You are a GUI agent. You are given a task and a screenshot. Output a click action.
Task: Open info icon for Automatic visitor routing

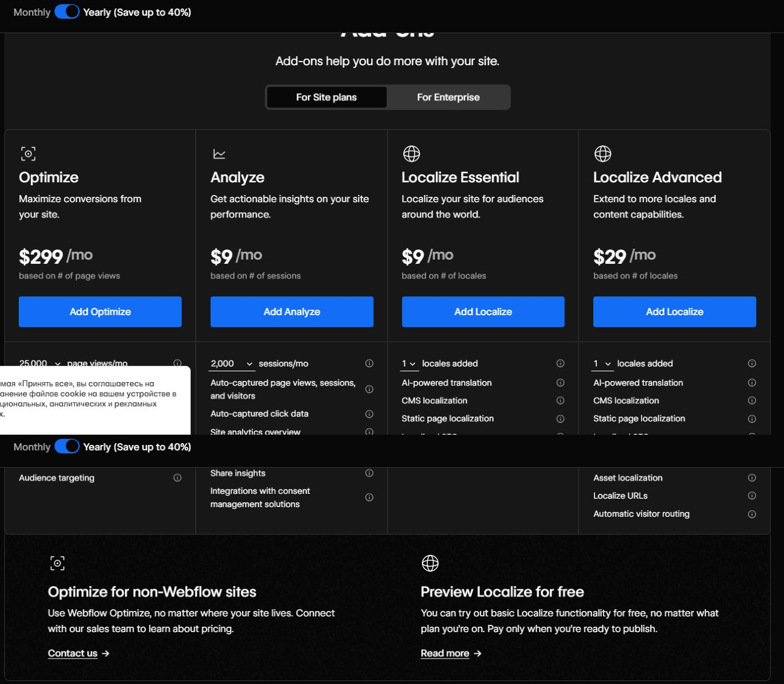click(x=752, y=514)
